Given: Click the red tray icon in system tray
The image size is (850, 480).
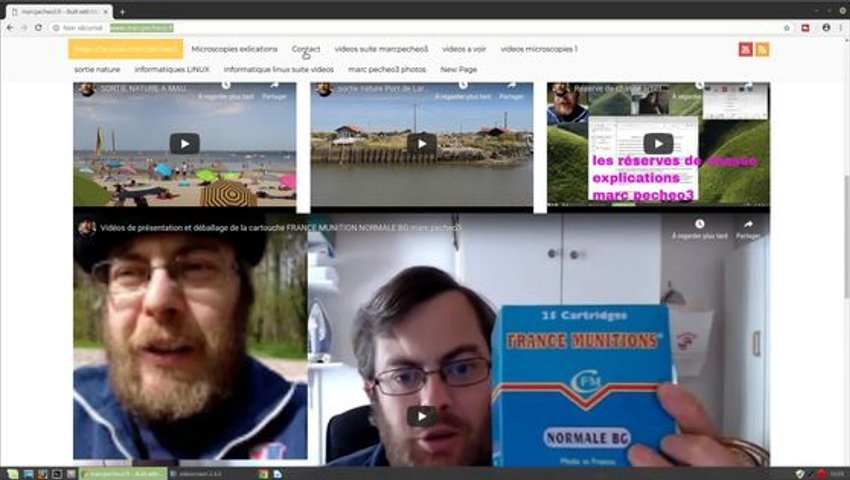Looking at the screenshot, I should click(822, 474).
